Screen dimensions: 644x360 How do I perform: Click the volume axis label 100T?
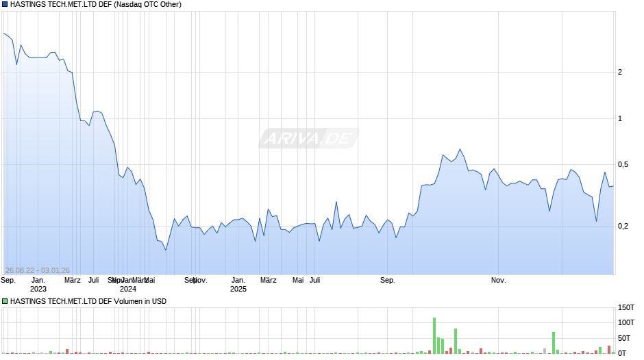coord(626,322)
